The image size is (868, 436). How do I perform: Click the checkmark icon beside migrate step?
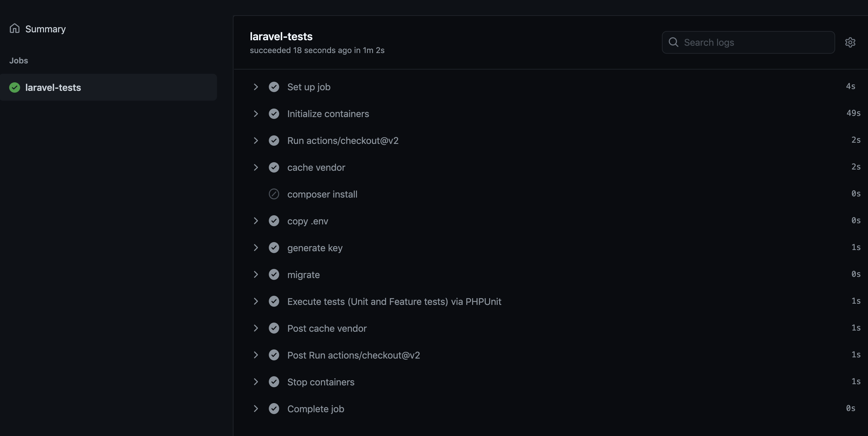tap(274, 275)
